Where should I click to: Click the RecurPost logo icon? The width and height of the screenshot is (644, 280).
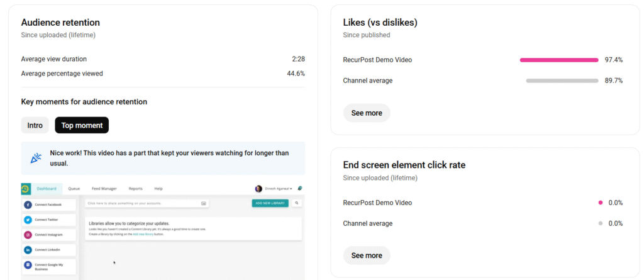25,189
